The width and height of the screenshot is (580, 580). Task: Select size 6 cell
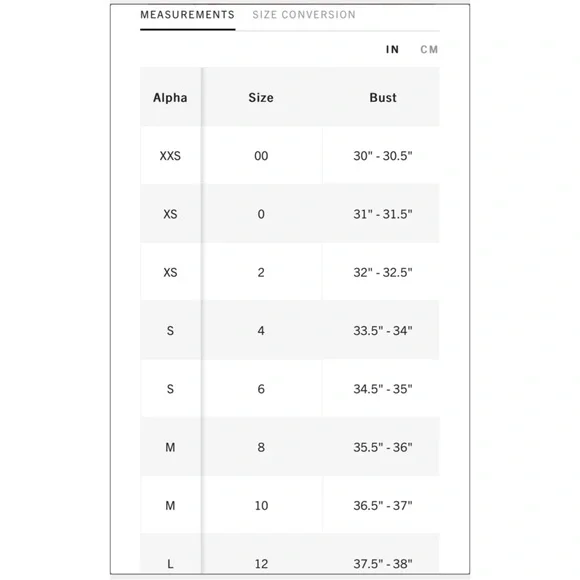tap(261, 389)
